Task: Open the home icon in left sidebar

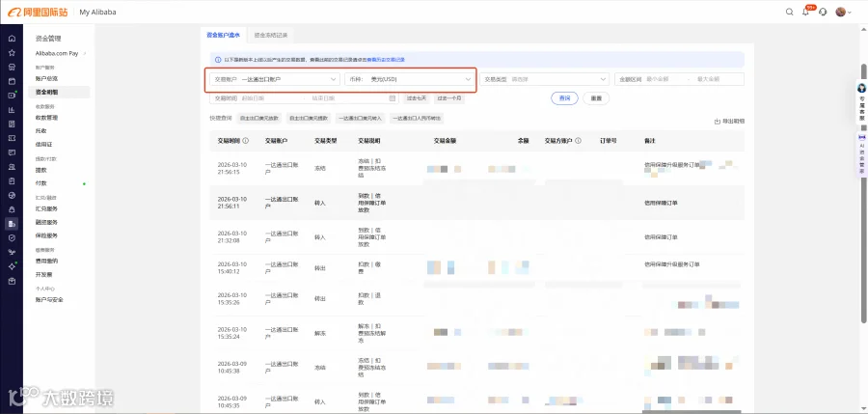Action: 12,39
